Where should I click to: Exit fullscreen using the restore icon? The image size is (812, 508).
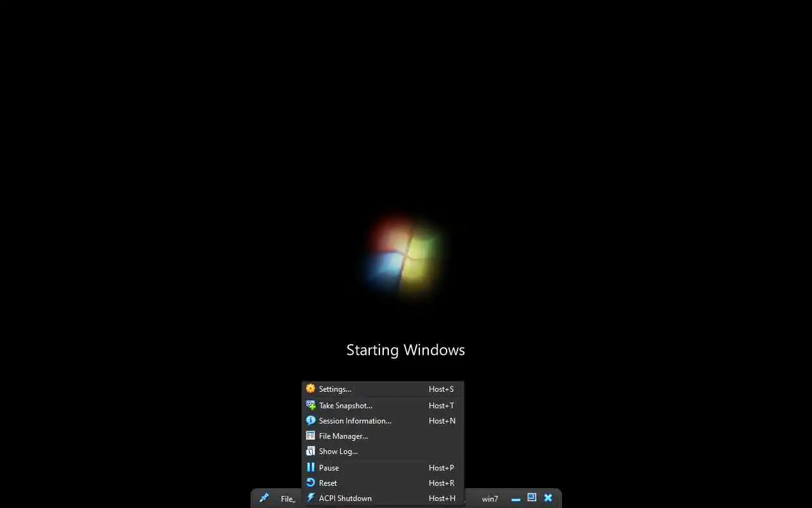pyautogui.click(x=532, y=498)
